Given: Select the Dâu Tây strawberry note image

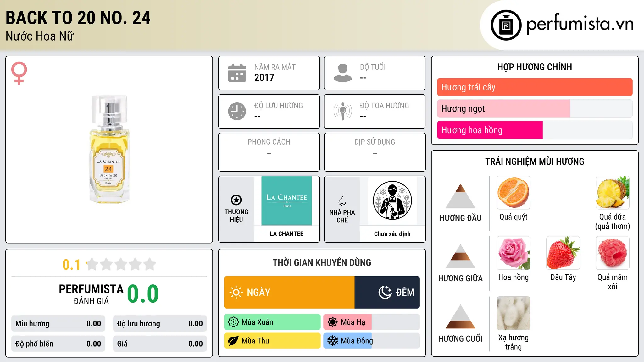Looking at the screenshot, I should tap(563, 253).
